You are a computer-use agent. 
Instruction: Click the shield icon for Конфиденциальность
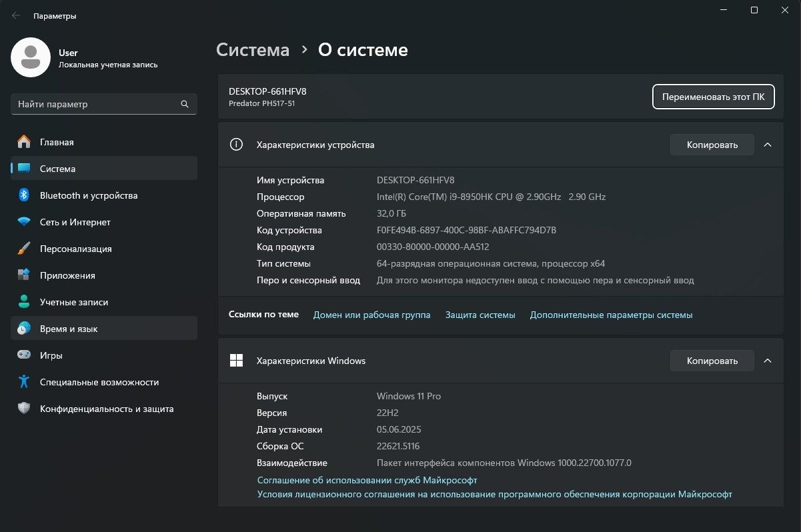[24, 409]
